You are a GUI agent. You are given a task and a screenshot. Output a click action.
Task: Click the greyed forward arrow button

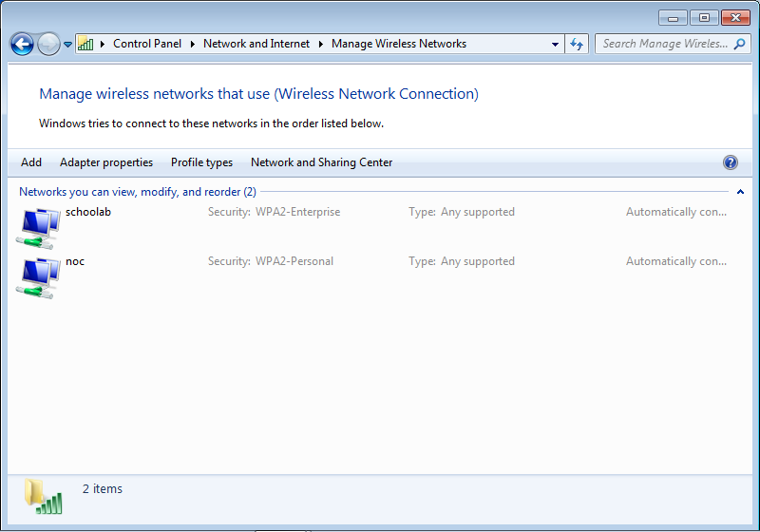tap(48, 45)
